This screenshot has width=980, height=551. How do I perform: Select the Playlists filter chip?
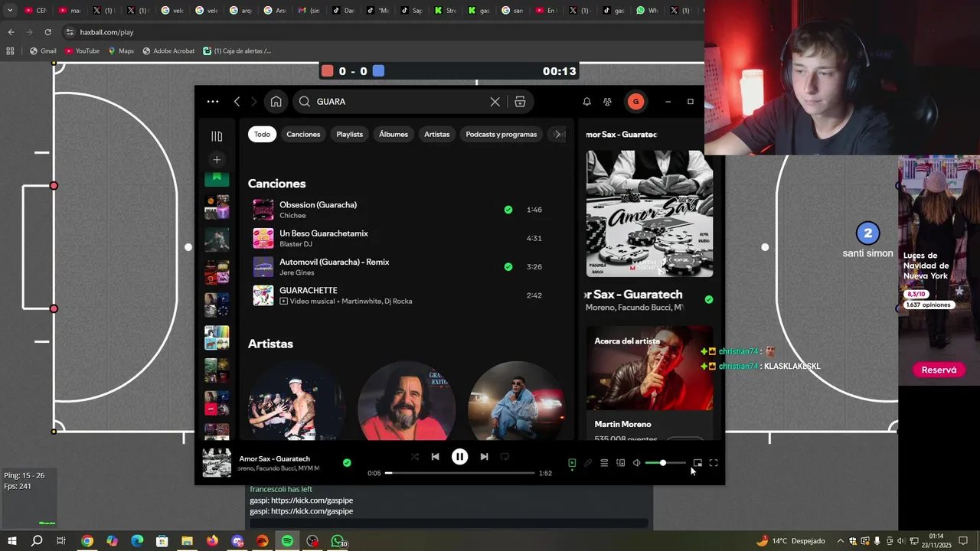[350, 134]
